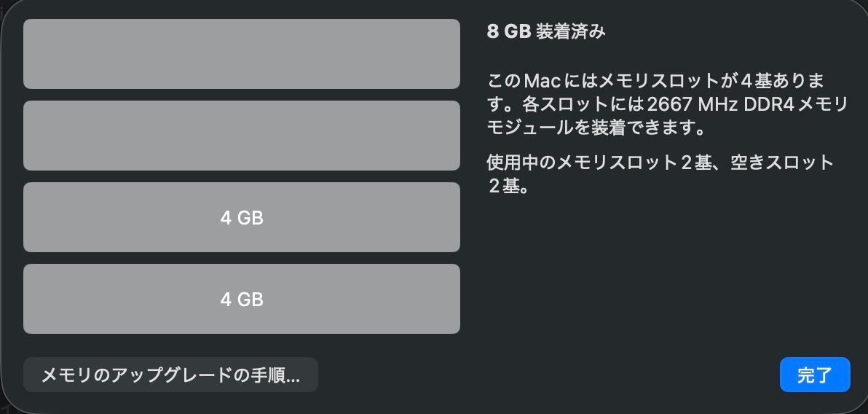The width and height of the screenshot is (868, 414).
Task: Click the 装着済み word in the heading
Action: pyautogui.click(x=570, y=31)
